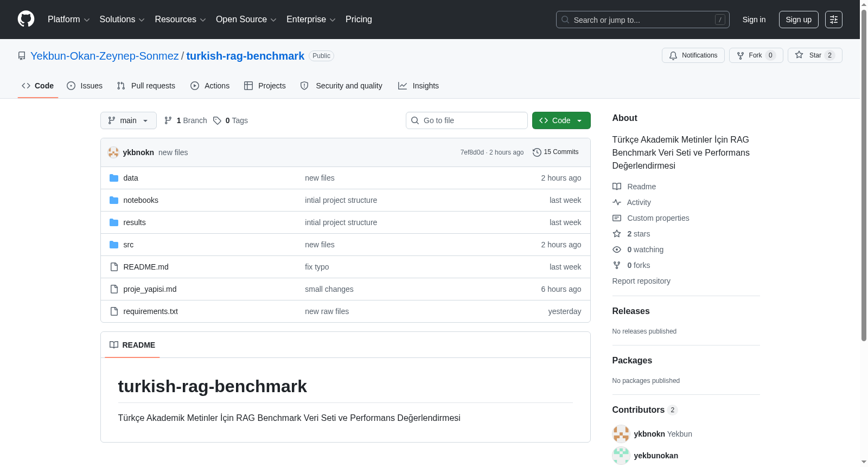Click the Sign up button
The width and height of the screenshot is (868, 467).
click(x=799, y=20)
